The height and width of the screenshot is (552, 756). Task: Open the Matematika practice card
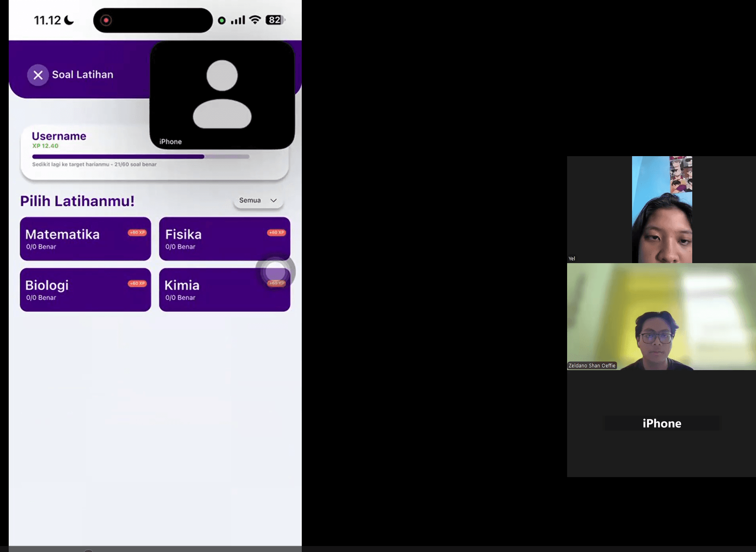point(86,239)
